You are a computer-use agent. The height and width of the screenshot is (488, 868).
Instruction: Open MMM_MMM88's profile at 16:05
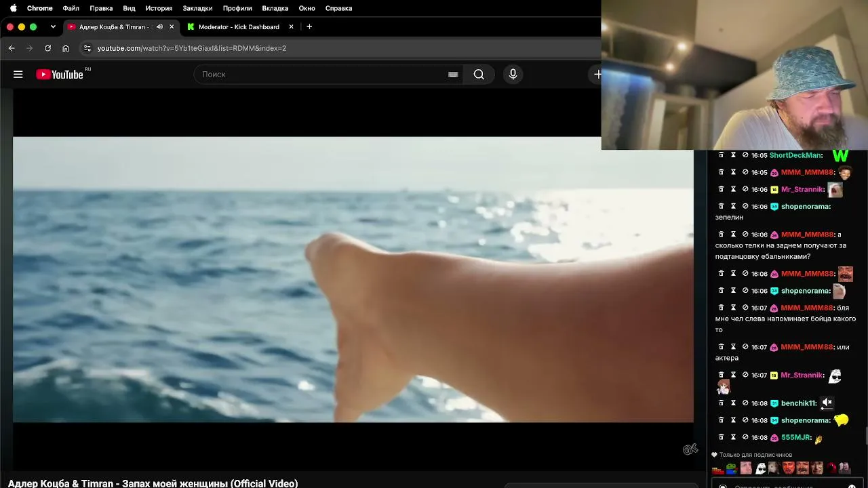(x=807, y=172)
